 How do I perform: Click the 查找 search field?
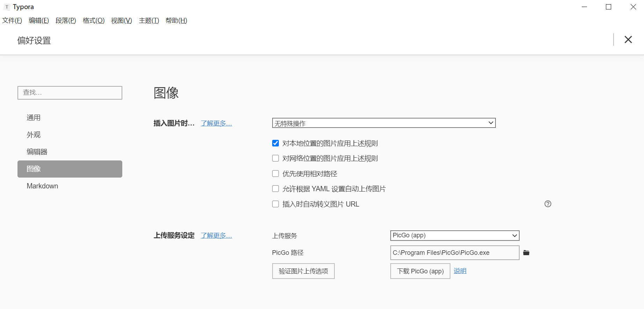pos(70,93)
